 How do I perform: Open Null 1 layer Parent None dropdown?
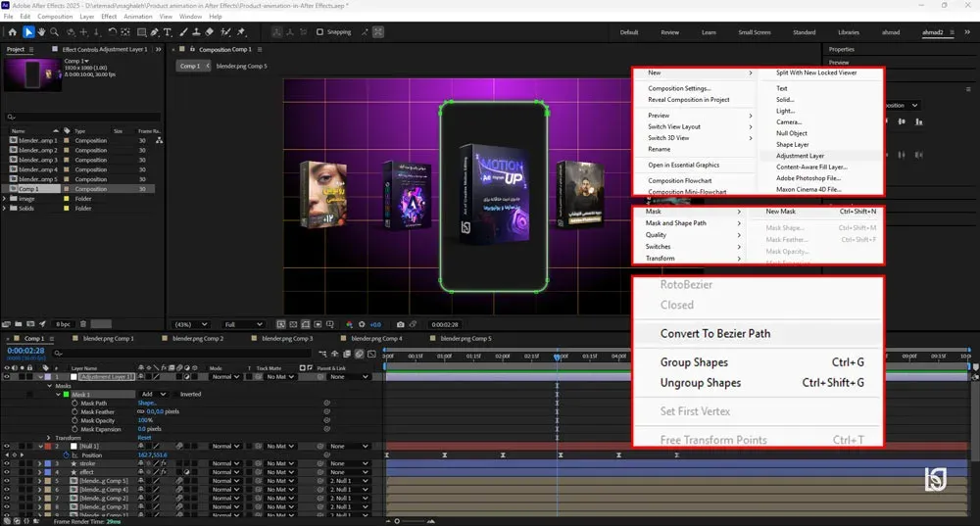pos(349,446)
